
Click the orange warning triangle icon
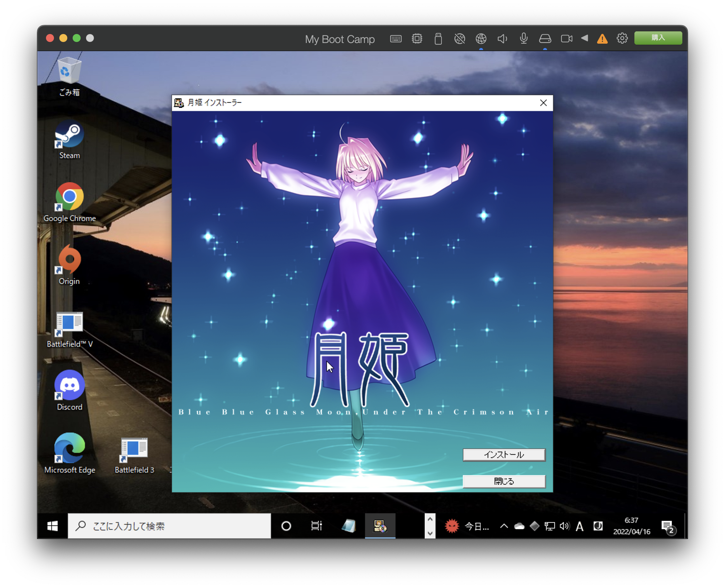(x=602, y=39)
